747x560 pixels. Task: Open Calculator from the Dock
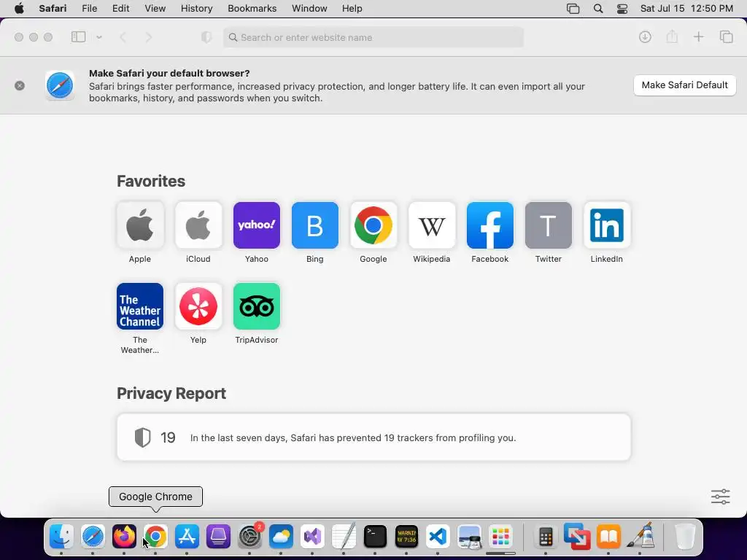point(546,537)
